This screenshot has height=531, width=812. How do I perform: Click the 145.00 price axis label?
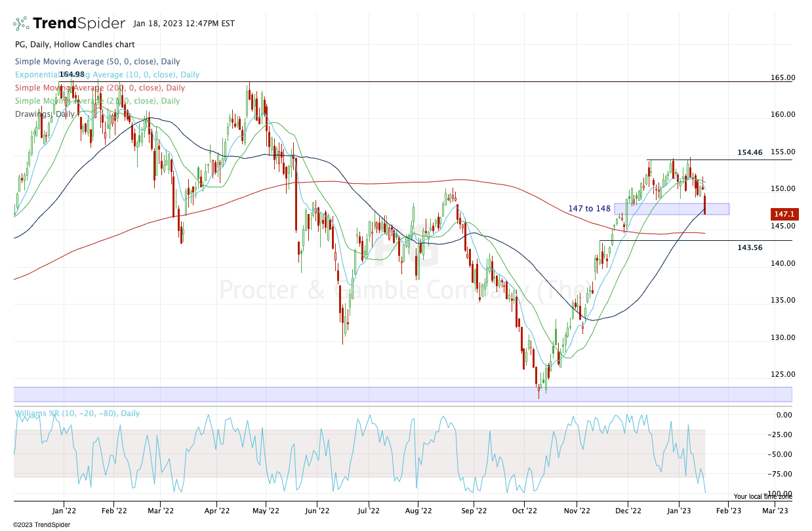coord(782,226)
